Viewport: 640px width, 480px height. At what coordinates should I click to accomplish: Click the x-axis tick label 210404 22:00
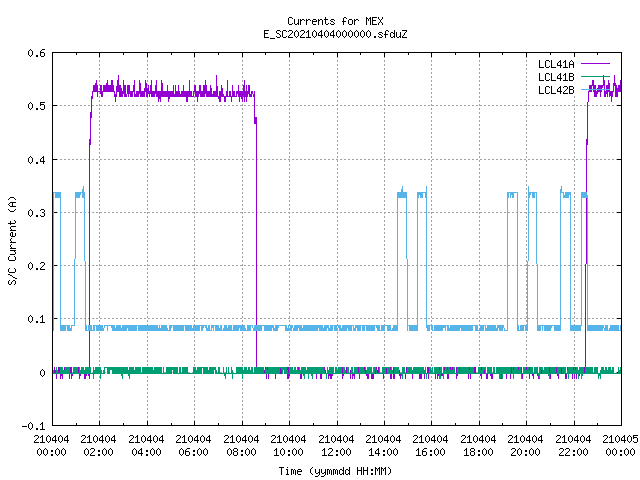tap(573, 445)
